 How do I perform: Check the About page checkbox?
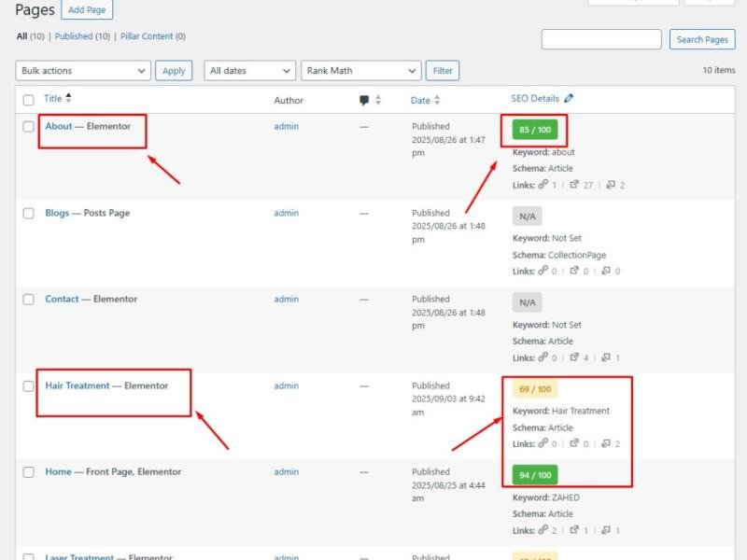(29, 127)
